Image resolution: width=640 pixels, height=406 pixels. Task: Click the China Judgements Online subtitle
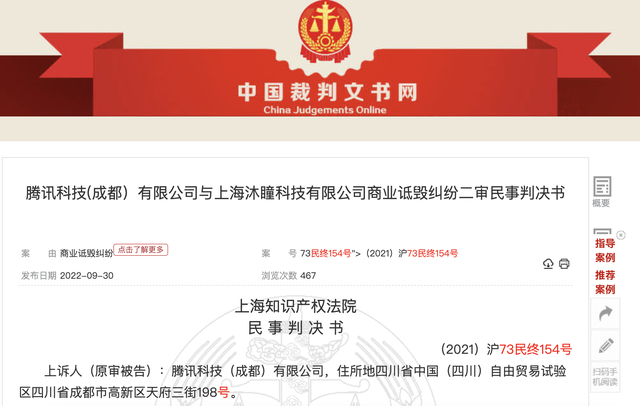[x=325, y=110]
